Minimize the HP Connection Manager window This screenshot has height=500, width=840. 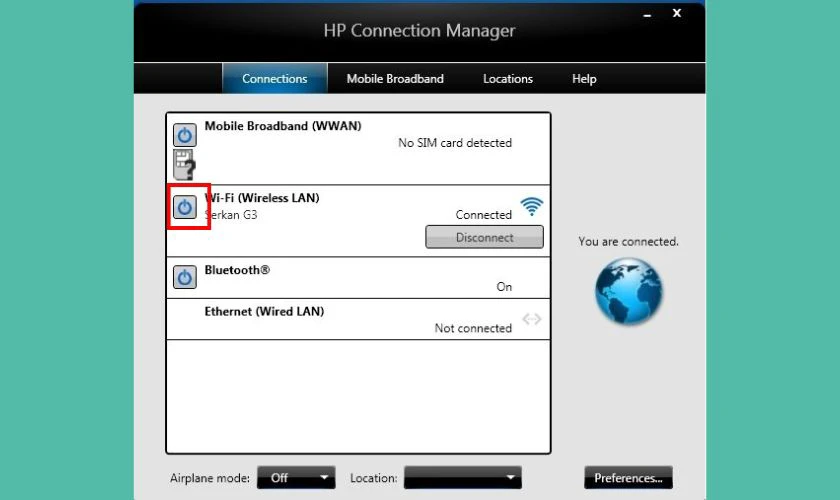(647, 14)
